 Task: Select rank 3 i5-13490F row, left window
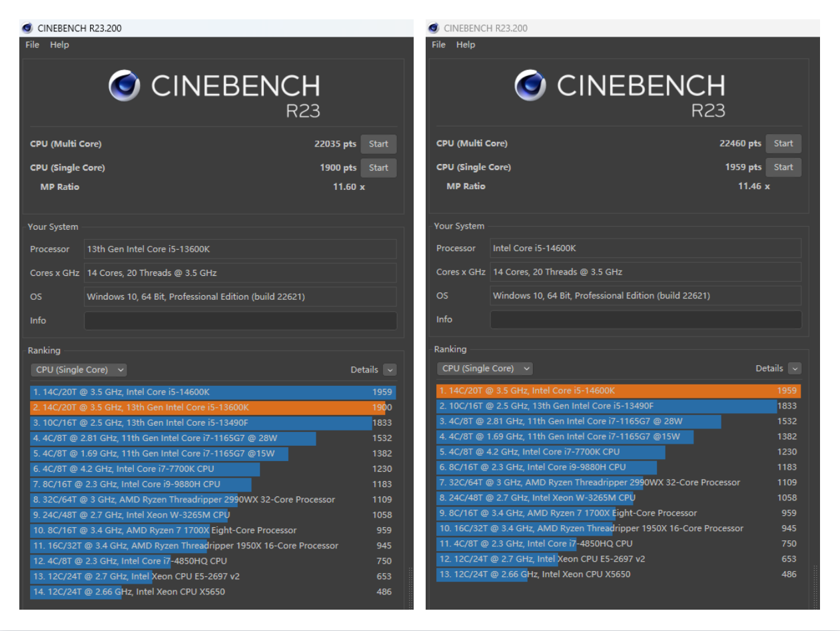(213, 423)
